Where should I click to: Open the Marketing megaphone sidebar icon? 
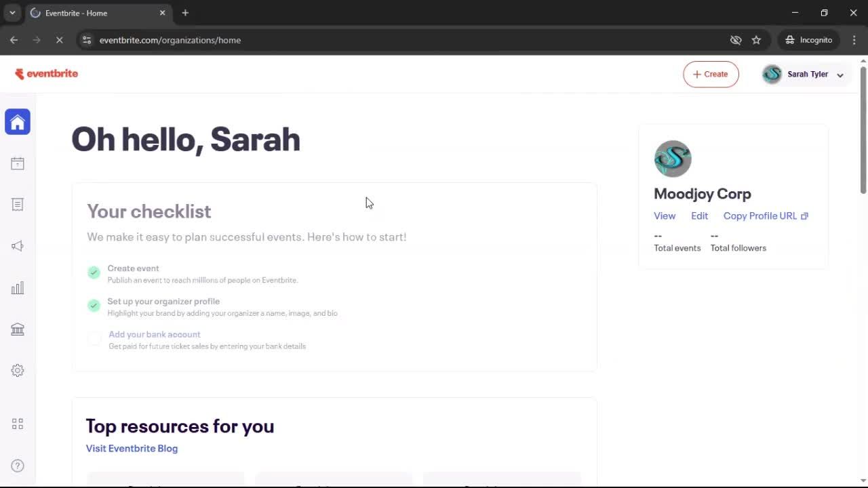click(18, 246)
